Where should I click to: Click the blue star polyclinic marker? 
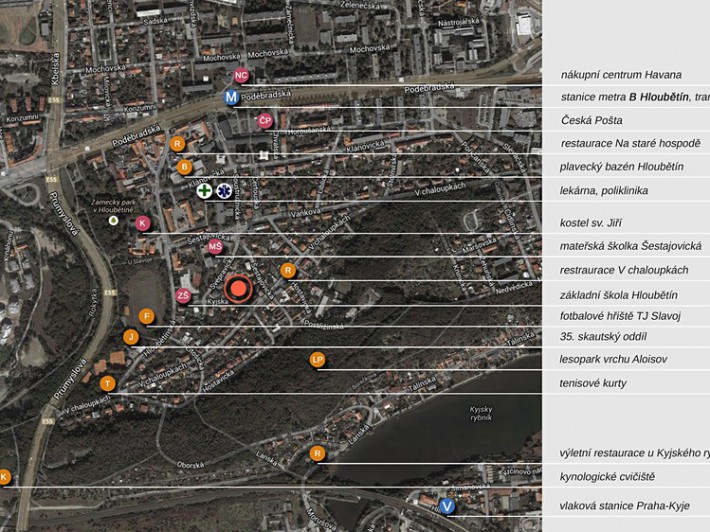point(224,190)
